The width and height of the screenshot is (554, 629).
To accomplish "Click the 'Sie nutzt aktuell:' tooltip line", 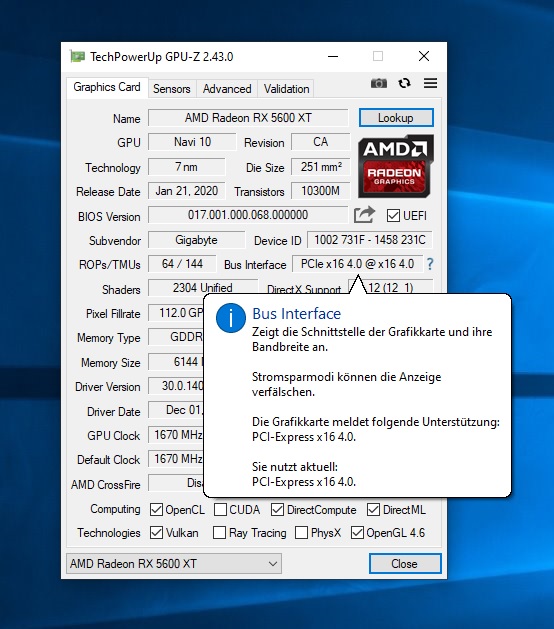I will tap(295, 467).
